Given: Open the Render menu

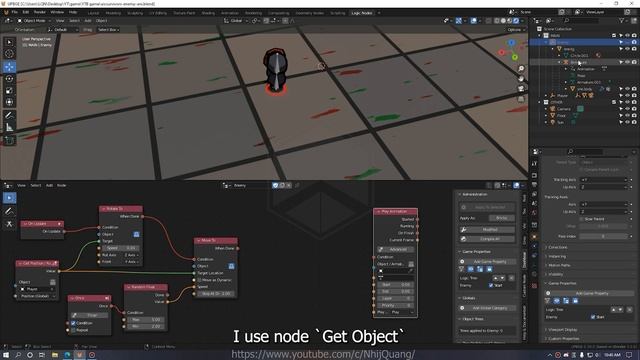Looking at the screenshot, I should point(40,12).
